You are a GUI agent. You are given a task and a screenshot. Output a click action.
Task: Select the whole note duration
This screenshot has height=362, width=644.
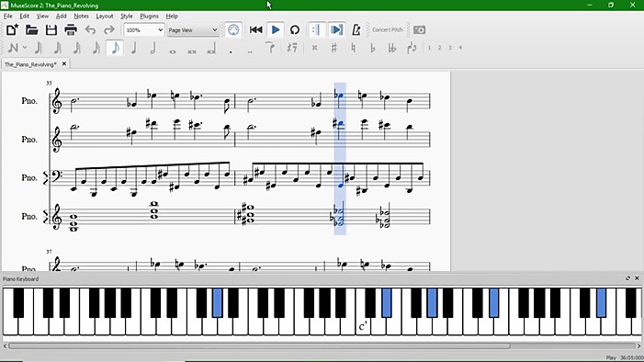click(173, 51)
